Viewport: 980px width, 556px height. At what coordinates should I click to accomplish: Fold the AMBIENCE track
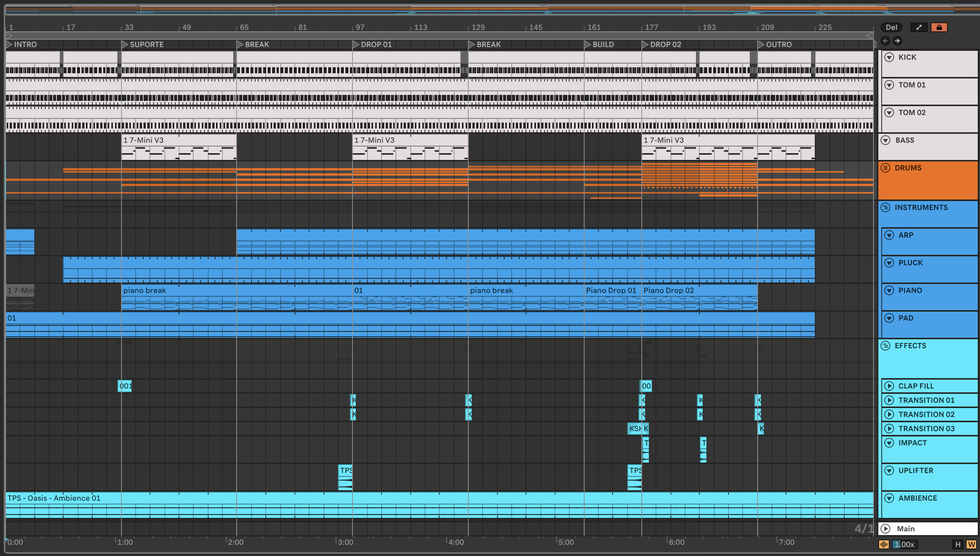point(889,498)
